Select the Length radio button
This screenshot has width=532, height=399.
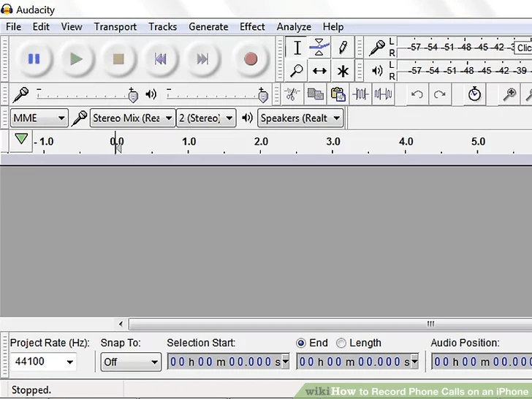[x=341, y=343]
